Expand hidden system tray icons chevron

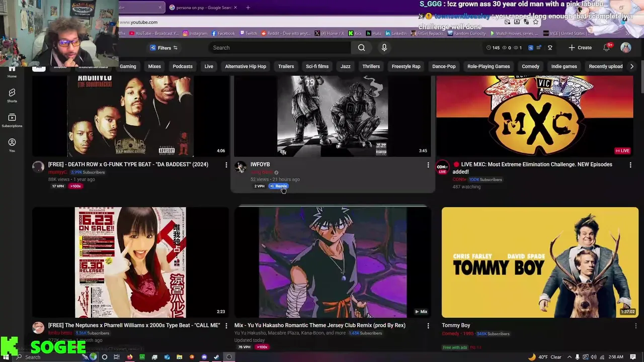[569, 357]
